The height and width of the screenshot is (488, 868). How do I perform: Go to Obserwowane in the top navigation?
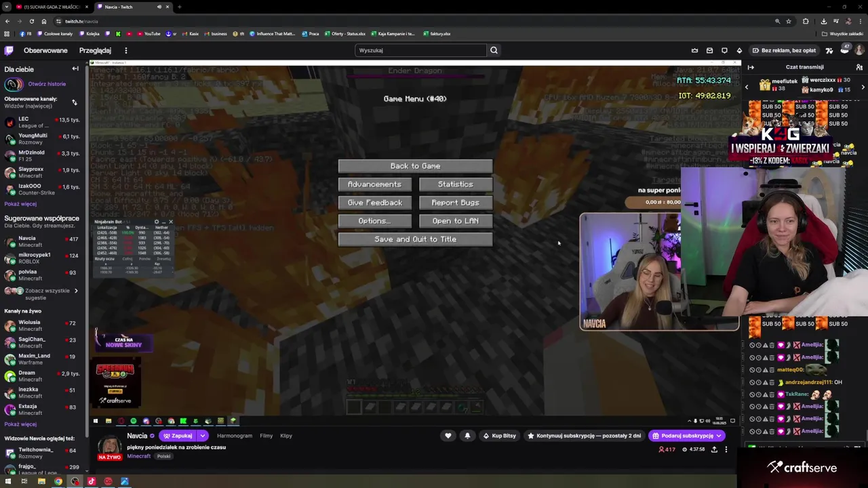coord(45,50)
